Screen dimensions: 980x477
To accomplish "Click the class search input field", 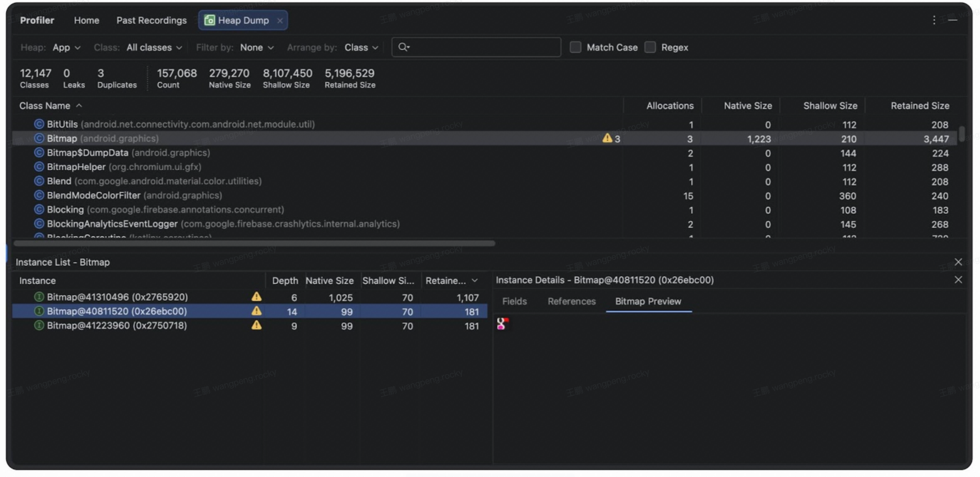I will [476, 47].
